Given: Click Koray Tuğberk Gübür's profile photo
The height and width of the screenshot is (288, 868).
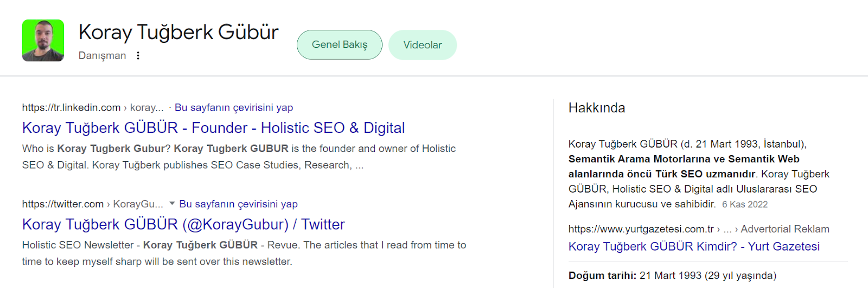Looking at the screenshot, I should 43,41.
